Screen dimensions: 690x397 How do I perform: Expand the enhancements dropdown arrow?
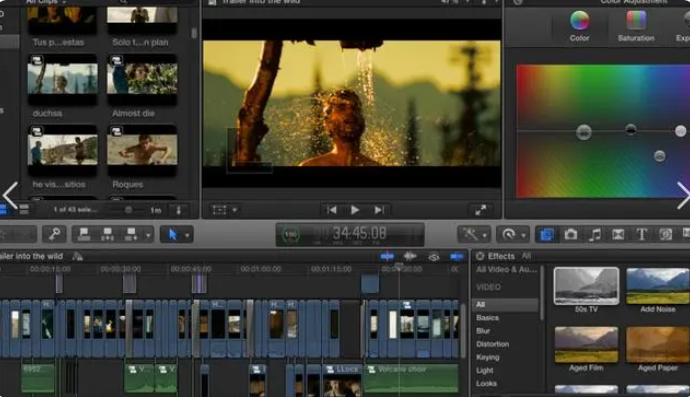coord(484,235)
